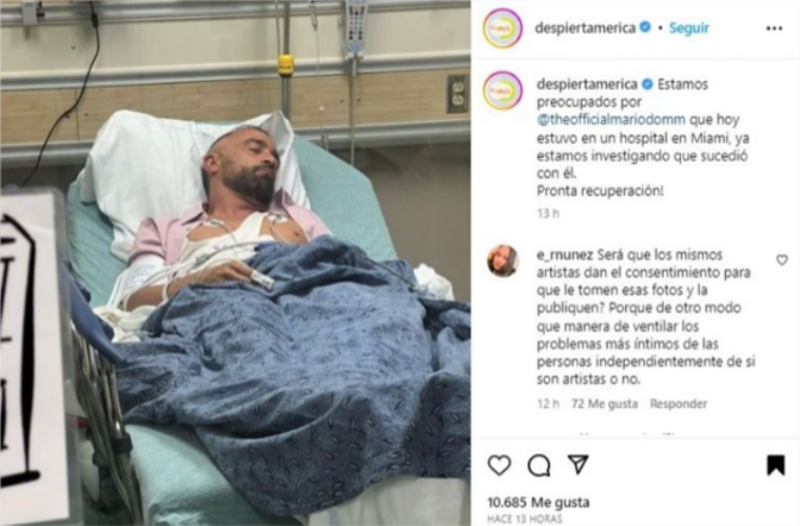800x526 pixels.
Task: Open the comment bubble icon
Action: (x=538, y=465)
